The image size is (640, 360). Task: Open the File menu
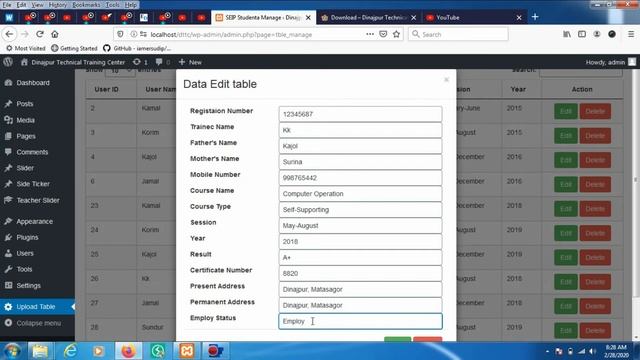[x=7, y=5]
